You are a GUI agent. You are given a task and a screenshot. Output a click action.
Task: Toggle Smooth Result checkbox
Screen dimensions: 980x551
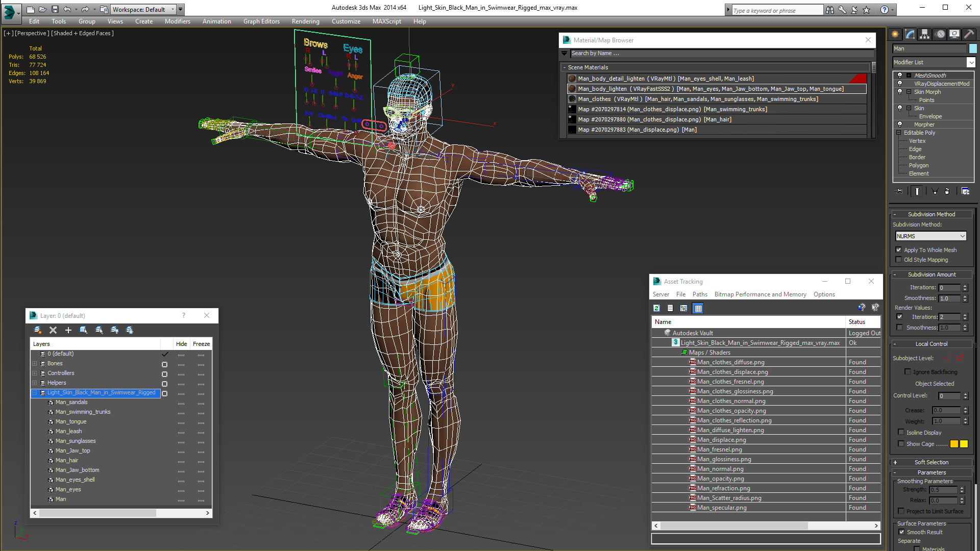tap(901, 532)
